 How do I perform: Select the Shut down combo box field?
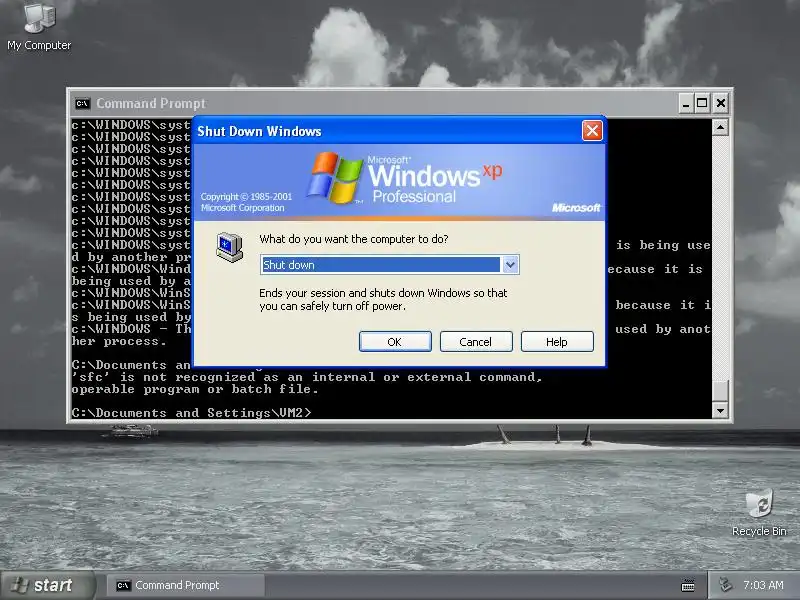tap(389, 265)
